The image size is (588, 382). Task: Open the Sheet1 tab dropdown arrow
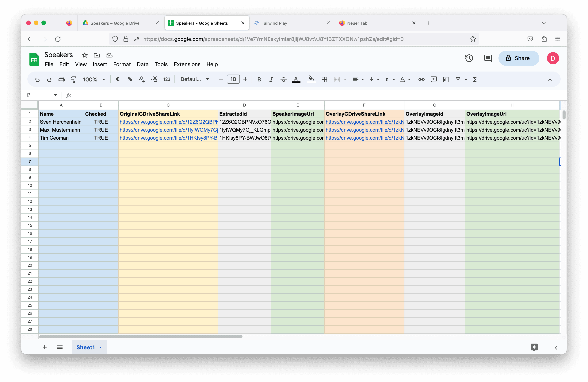pyautogui.click(x=101, y=347)
